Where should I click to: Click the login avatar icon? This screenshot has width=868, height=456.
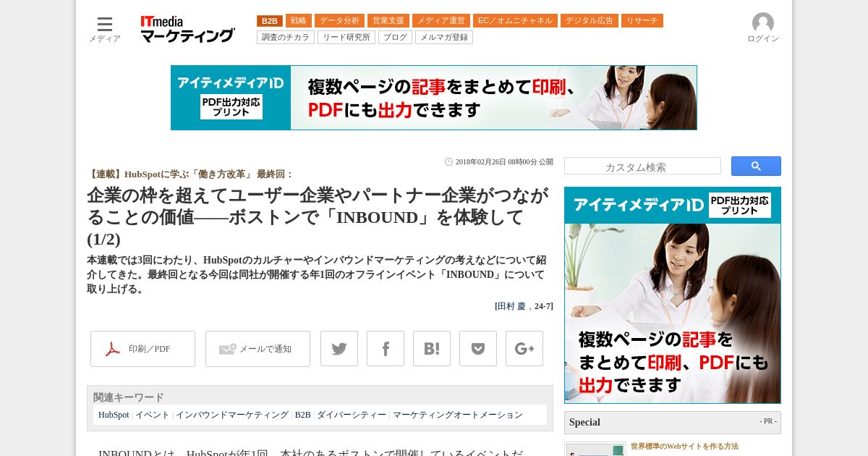(763, 23)
